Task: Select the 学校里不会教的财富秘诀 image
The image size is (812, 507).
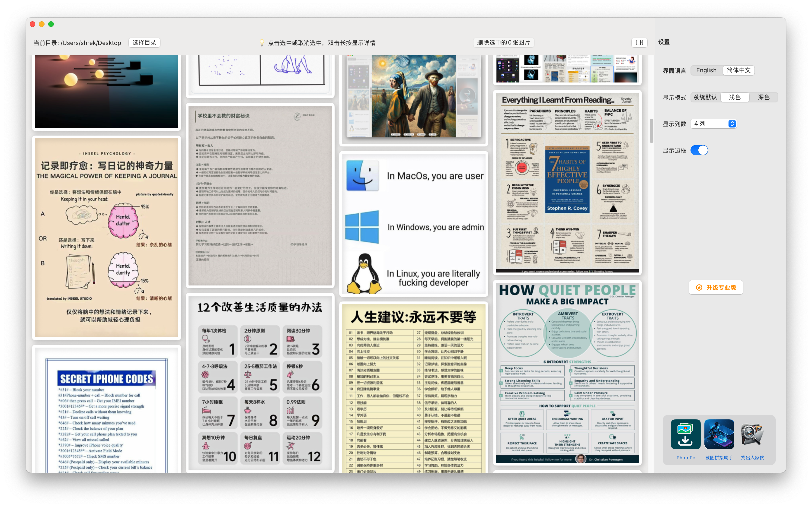Action: coord(260,196)
